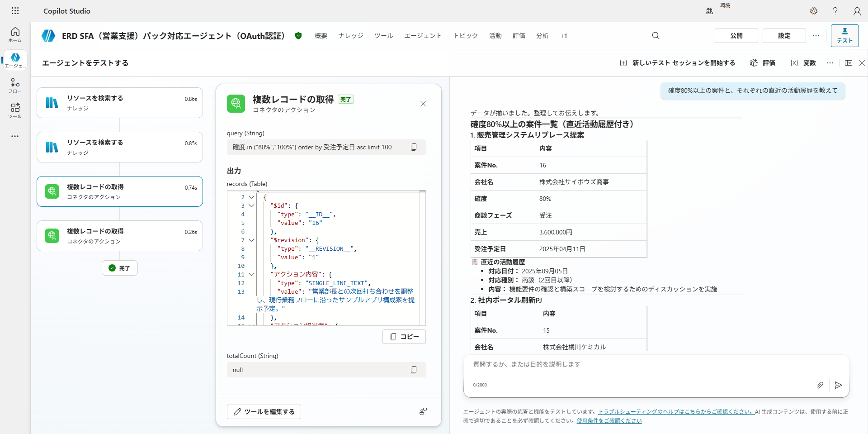This screenshot has height=434, width=868.
Task: Open the 評価 tab in the header
Action: 519,36
